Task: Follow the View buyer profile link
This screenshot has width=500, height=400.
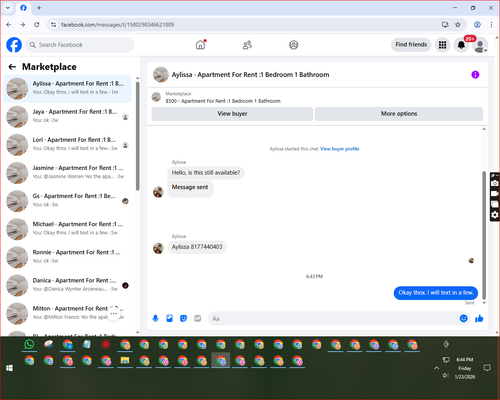Action: (339, 149)
